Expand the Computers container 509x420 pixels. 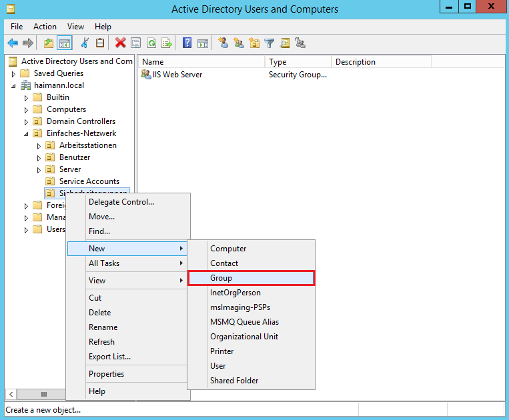click(x=26, y=110)
